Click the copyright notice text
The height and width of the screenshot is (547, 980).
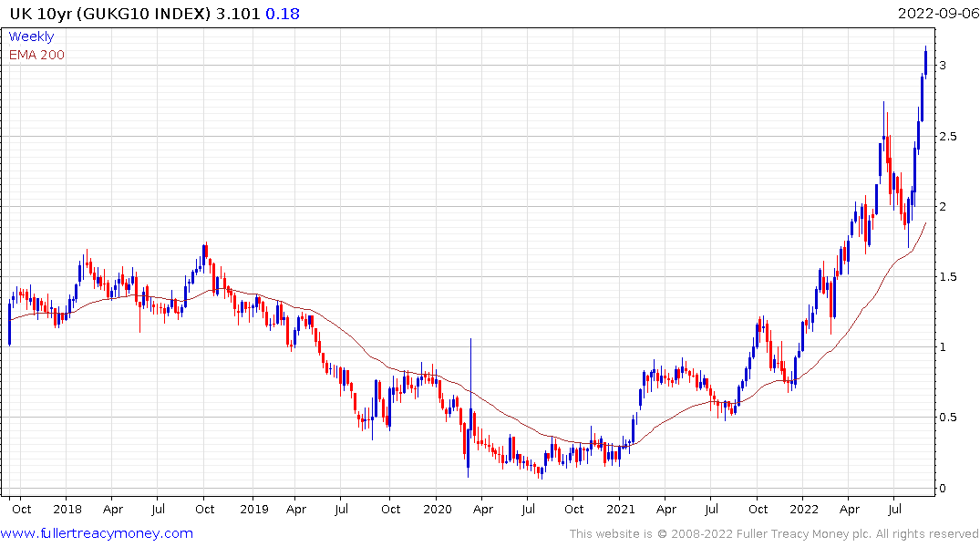(x=774, y=534)
